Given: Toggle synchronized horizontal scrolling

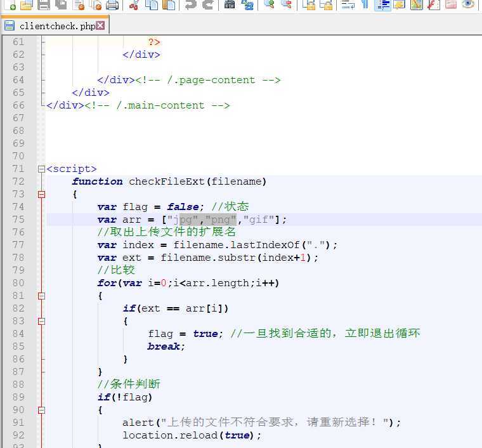Looking at the screenshot, I should (x=326, y=4).
